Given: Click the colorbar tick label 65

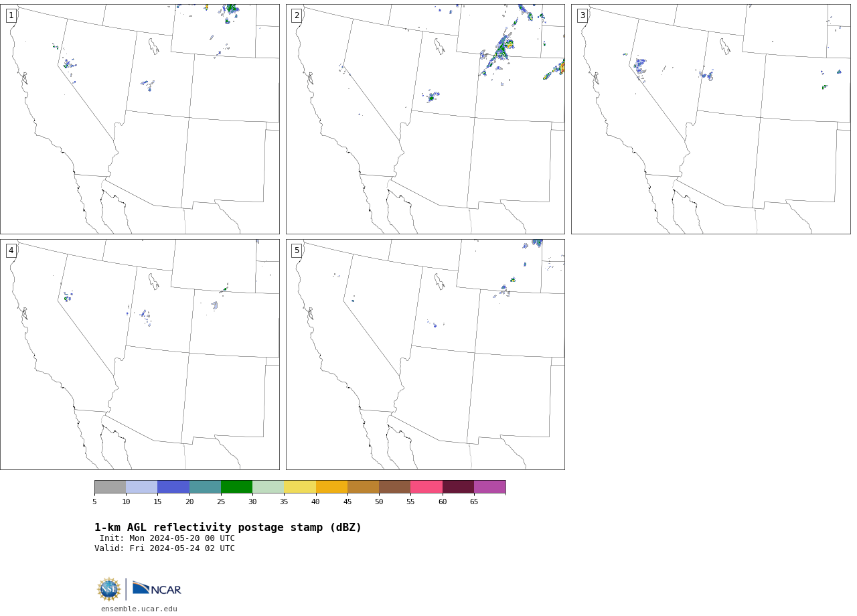Looking at the screenshot, I should [x=474, y=502].
